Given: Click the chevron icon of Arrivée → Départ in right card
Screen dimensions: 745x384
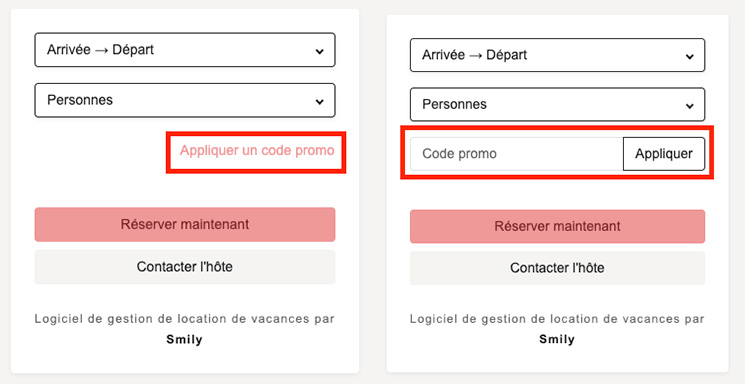Looking at the screenshot, I should pyautogui.click(x=689, y=57).
